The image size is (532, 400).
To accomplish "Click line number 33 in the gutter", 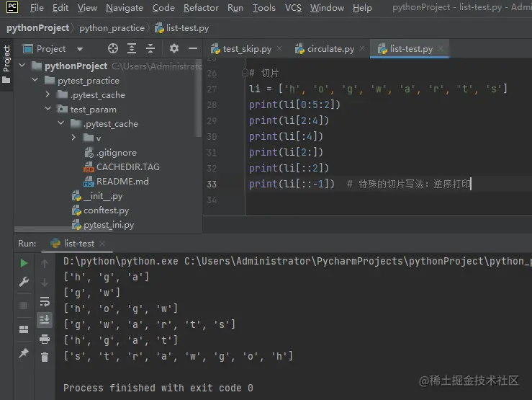I will [x=212, y=184].
